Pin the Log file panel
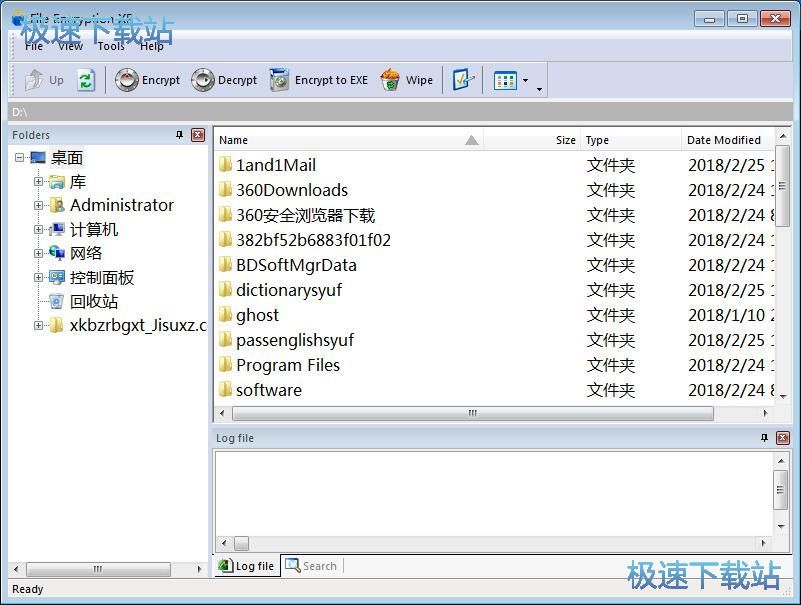 pos(765,438)
